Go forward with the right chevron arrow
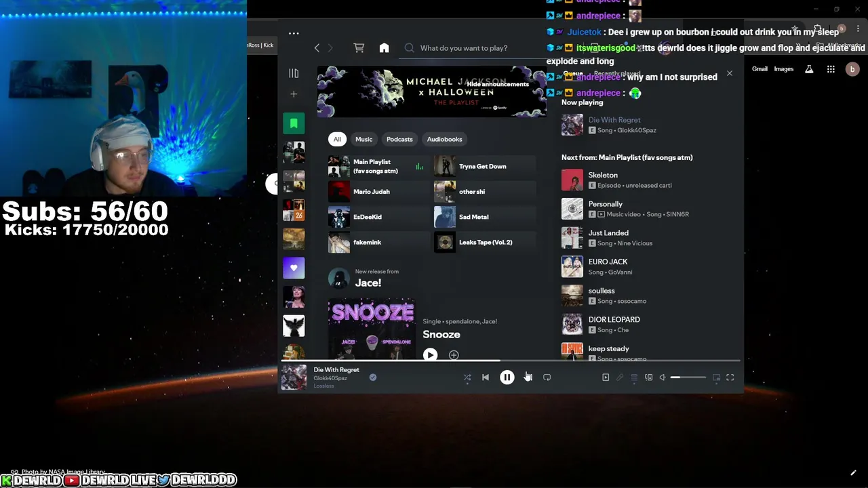The width and height of the screenshot is (868, 488). (330, 48)
